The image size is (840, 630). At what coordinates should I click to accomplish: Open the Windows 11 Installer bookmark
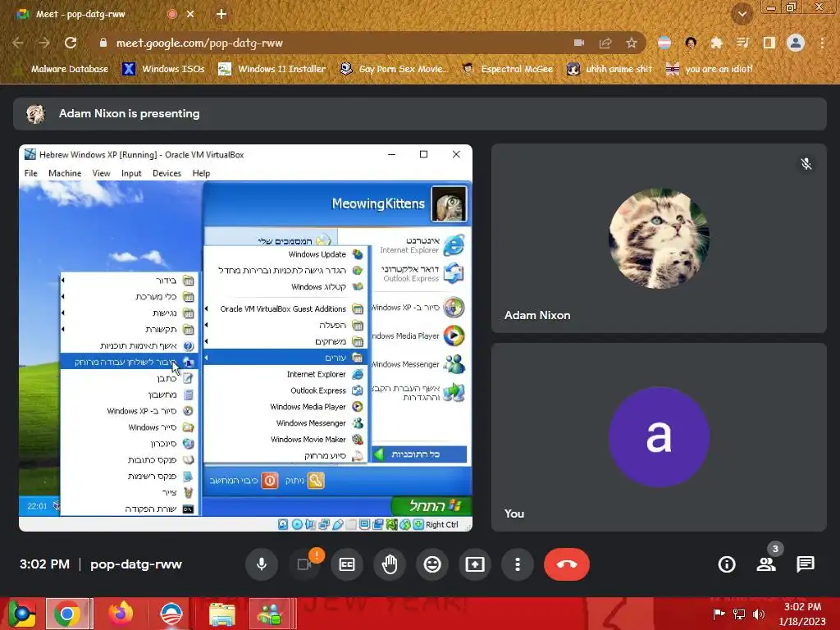(x=272, y=69)
